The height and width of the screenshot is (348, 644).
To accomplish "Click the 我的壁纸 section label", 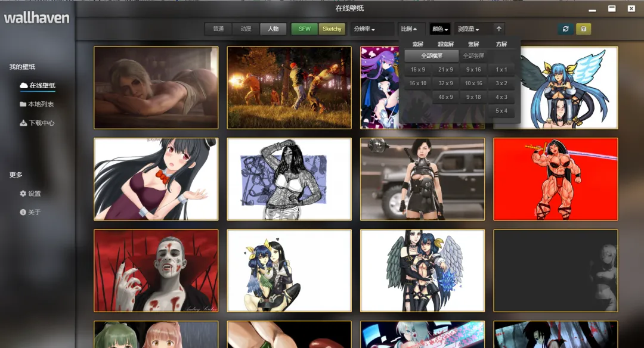I will (x=22, y=67).
